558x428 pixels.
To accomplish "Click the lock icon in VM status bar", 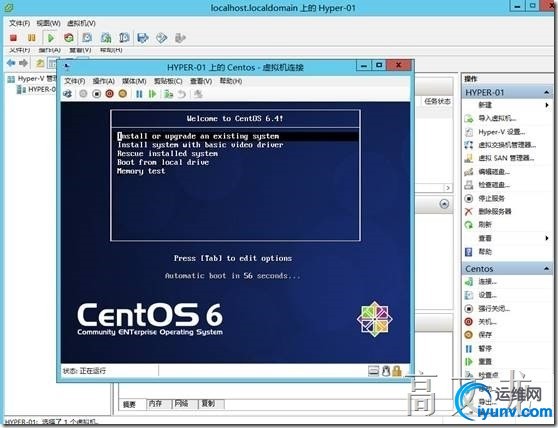I will (397, 371).
